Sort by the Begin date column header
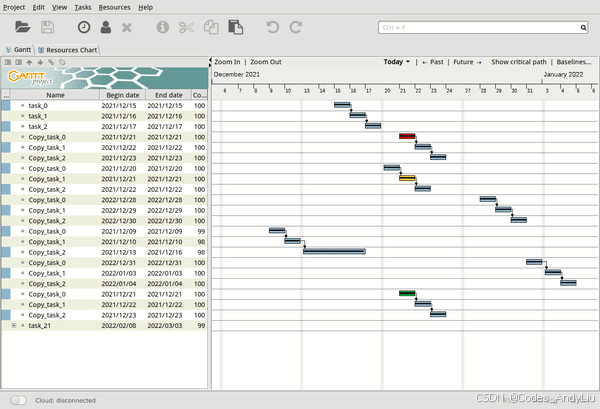Viewport: 600px width, 409px height. [122, 95]
